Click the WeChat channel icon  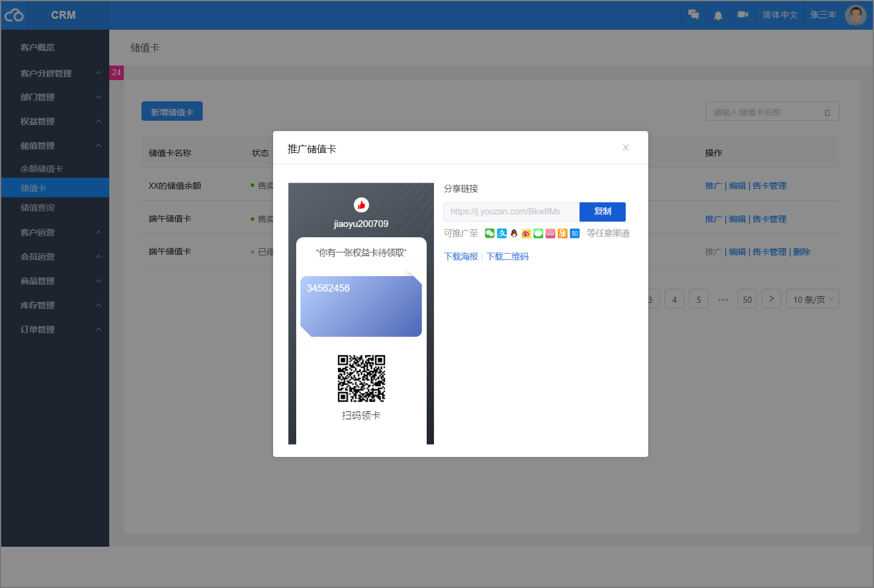tap(490, 234)
